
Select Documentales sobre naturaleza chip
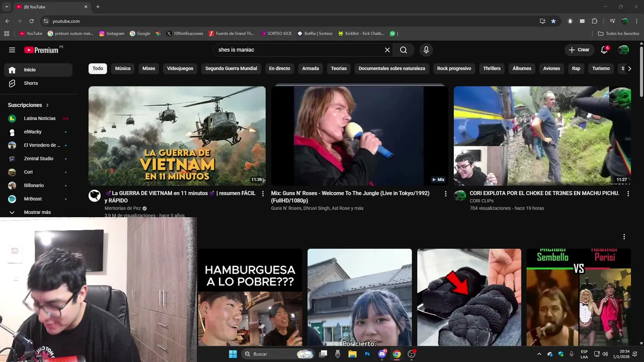[x=391, y=68]
